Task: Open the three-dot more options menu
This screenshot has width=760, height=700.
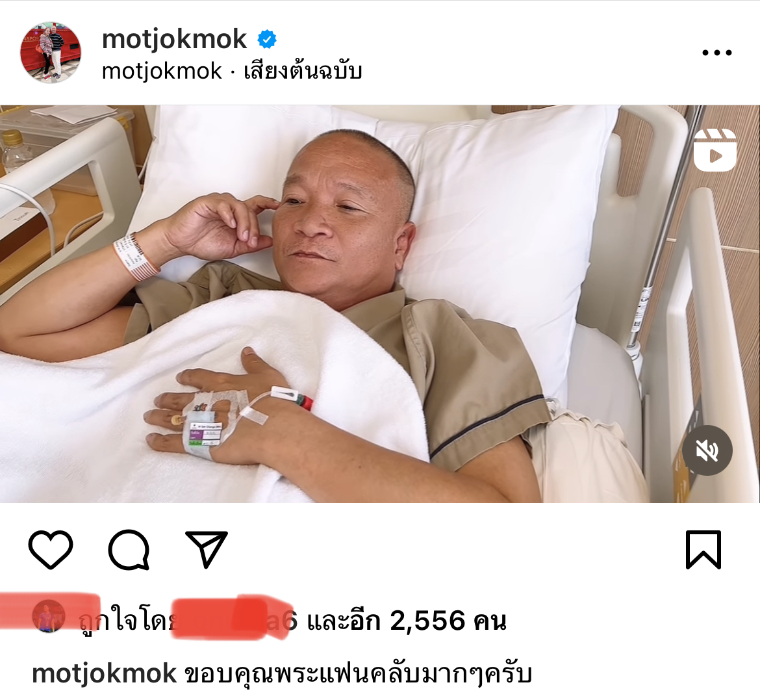Action: [x=717, y=53]
